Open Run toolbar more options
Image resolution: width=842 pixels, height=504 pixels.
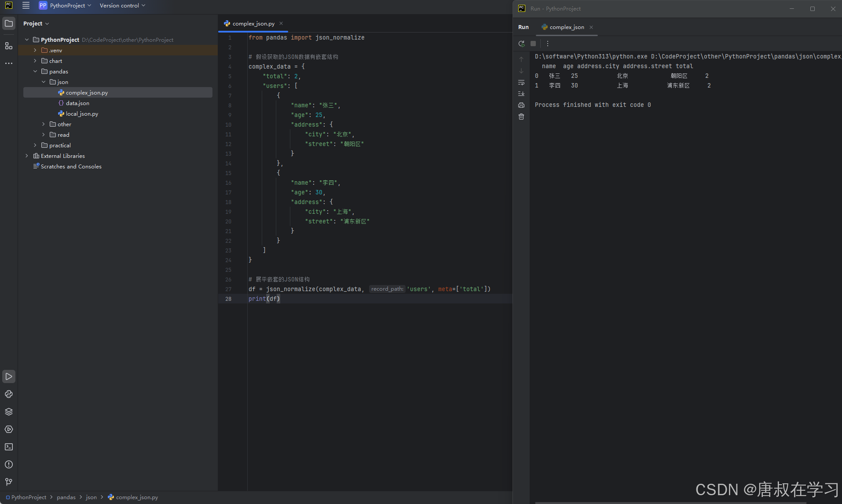(x=548, y=44)
